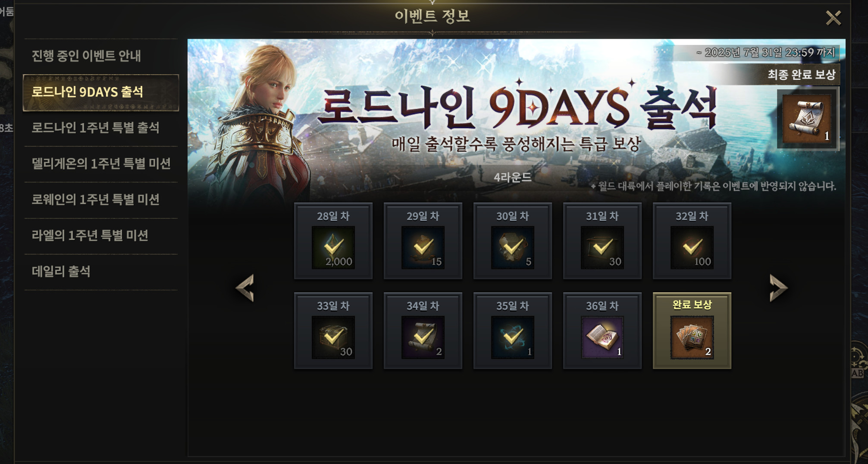Open the 31일 차 reward box icon
This screenshot has height=464, width=868.
[x=602, y=248]
